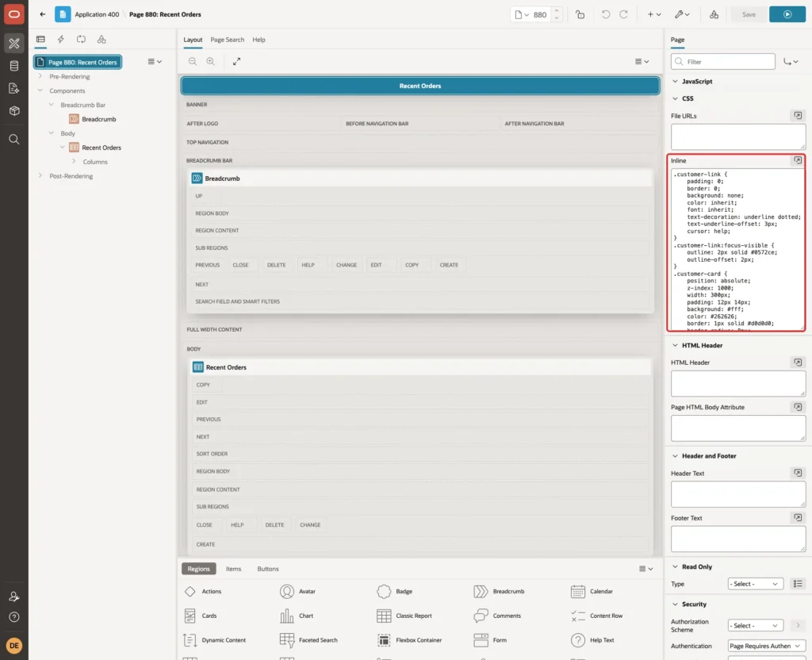Zoom in the layout view

[211, 61]
